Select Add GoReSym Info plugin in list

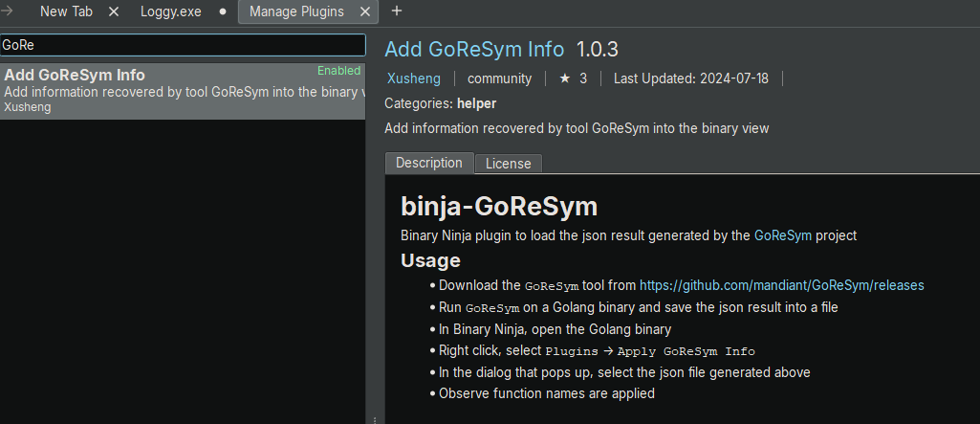(x=183, y=91)
